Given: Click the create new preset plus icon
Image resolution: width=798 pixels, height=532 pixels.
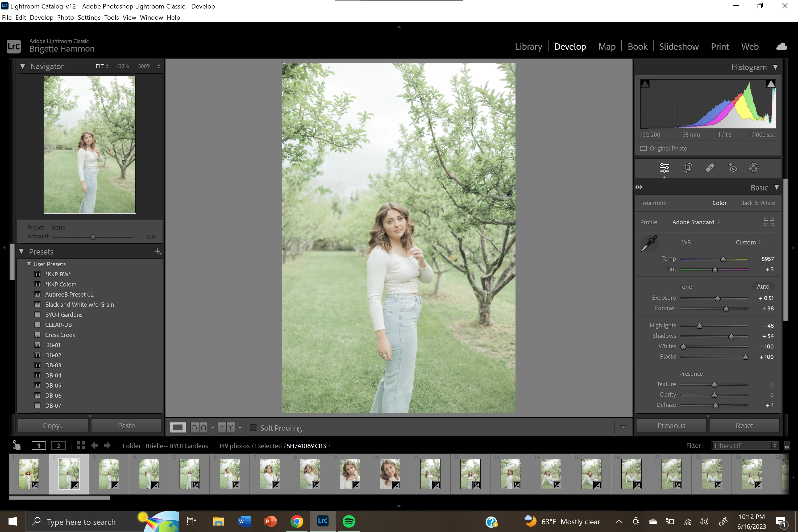Looking at the screenshot, I should point(157,251).
